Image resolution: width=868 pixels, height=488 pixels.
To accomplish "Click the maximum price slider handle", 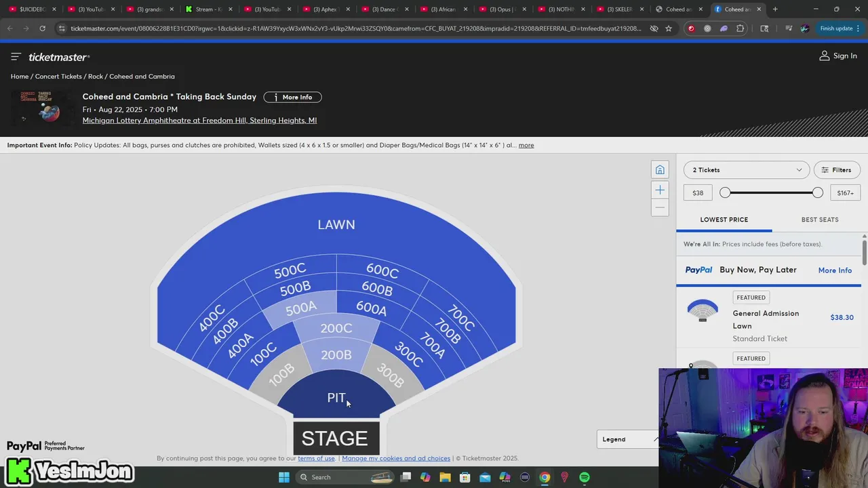I will tap(818, 193).
